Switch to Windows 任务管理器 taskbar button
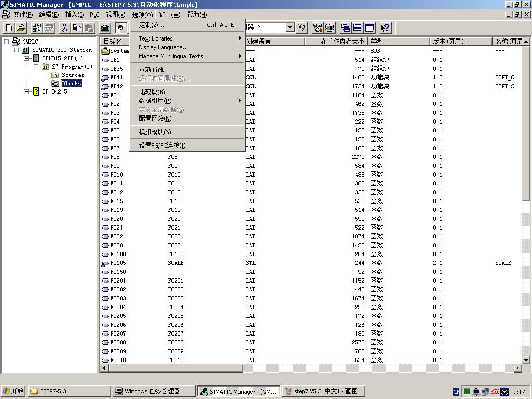 point(154,391)
